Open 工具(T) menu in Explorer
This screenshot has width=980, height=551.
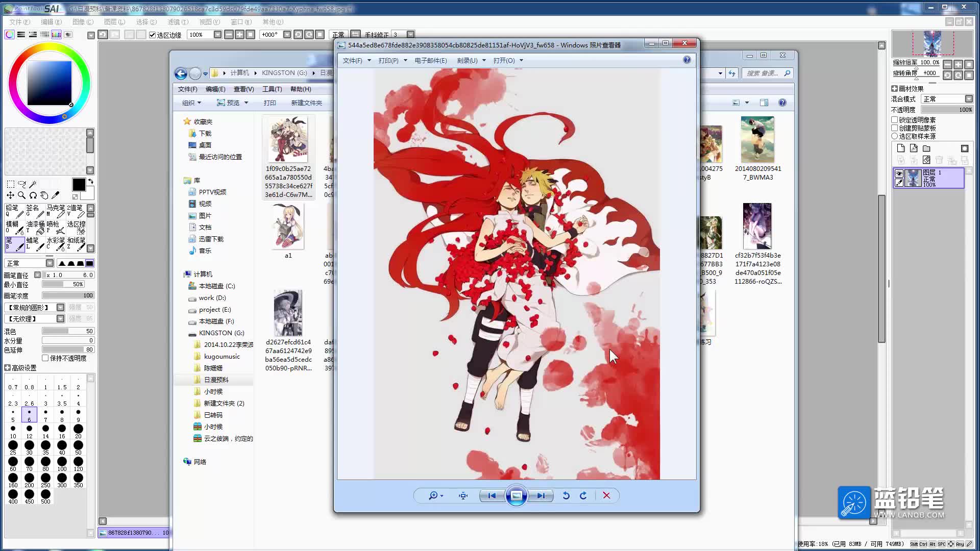(272, 89)
